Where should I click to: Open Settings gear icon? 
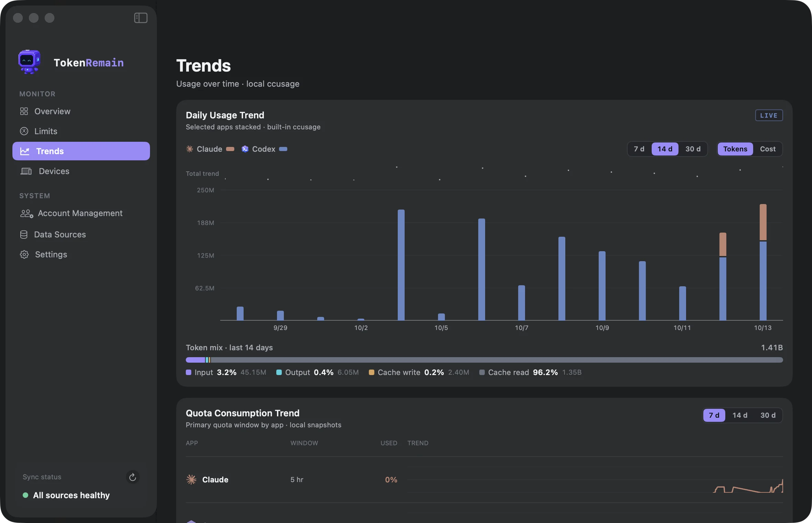[x=24, y=254]
